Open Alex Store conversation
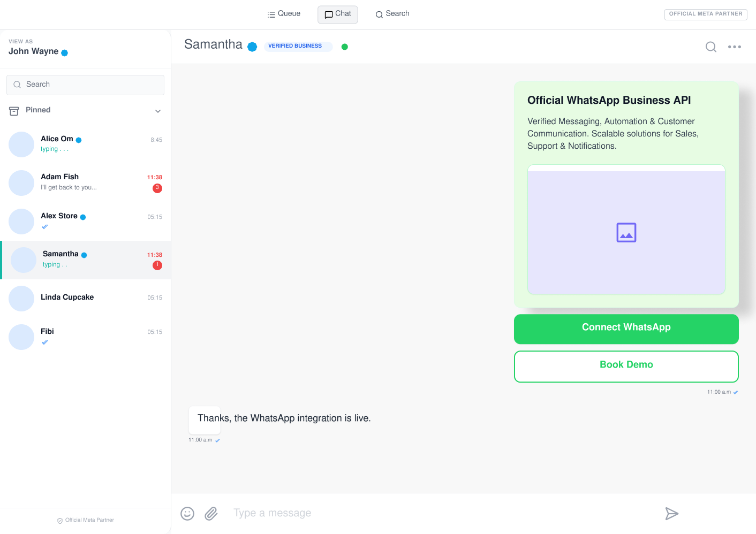The width and height of the screenshot is (756, 534). [86, 222]
